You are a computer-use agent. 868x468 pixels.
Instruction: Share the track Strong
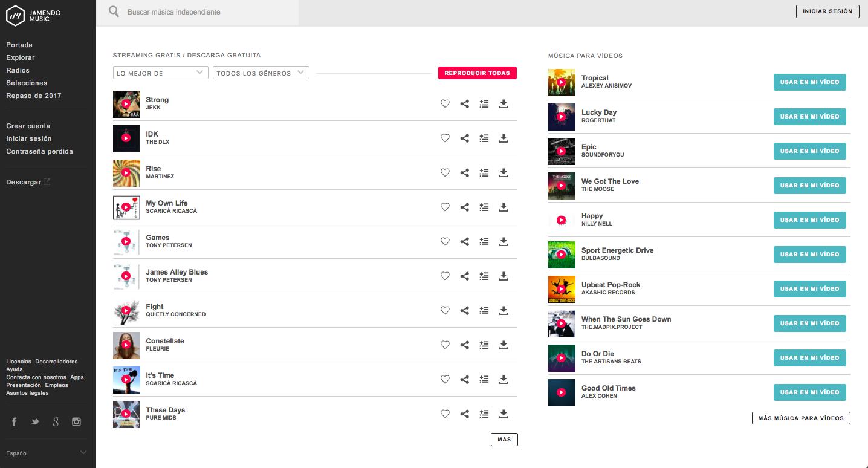pos(464,104)
